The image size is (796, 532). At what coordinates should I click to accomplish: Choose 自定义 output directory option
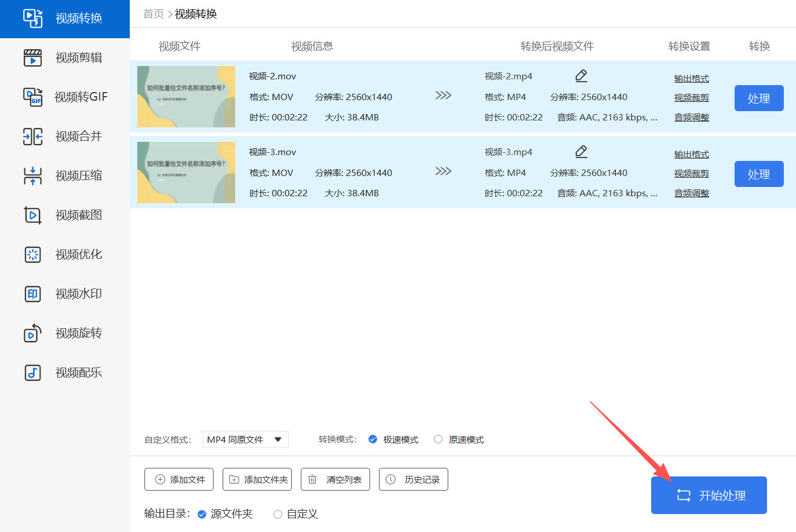[x=278, y=514]
